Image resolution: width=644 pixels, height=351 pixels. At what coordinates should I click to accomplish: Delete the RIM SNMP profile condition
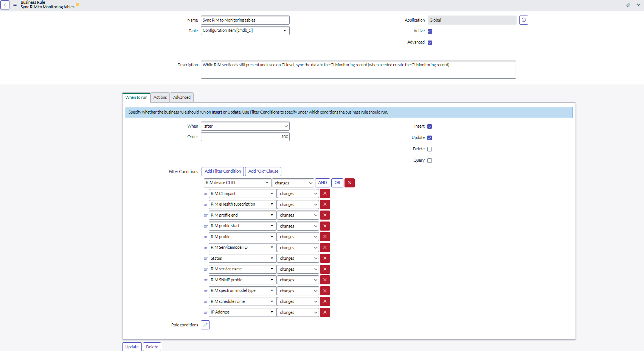pyautogui.click(x=325, y=280)
